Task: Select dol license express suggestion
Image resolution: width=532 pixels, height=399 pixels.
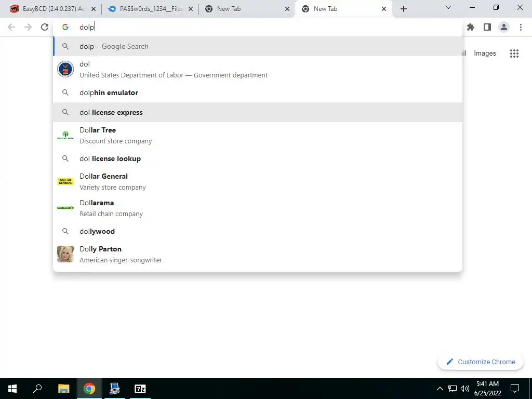Action: (258, 112)
